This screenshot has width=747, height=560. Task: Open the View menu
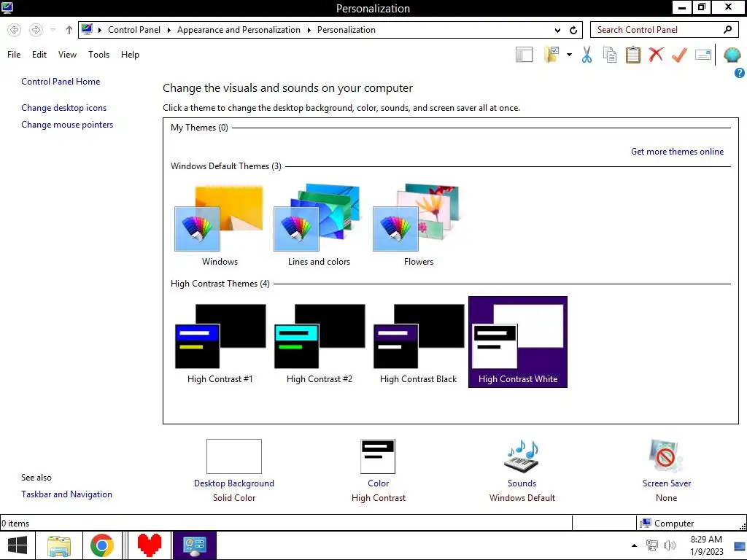click(67, 54)
